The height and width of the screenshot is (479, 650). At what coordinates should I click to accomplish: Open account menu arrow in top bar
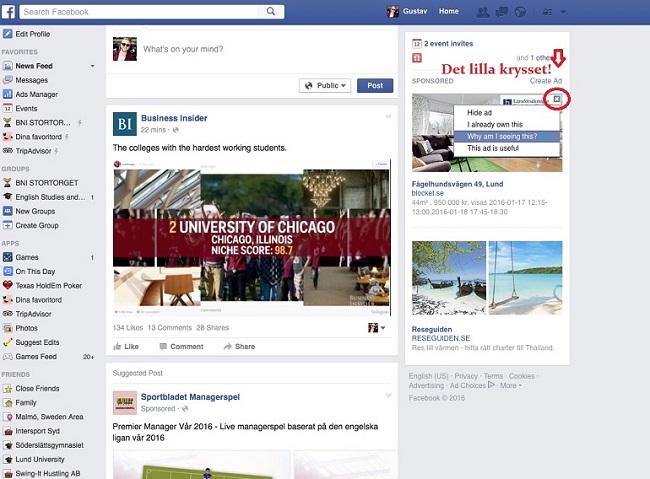point(563,12)
